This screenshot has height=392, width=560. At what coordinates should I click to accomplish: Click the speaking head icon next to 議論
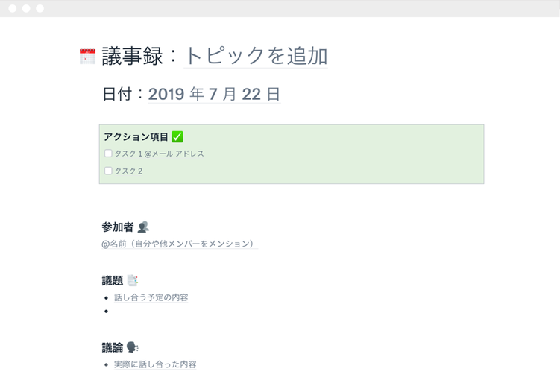pyautogui.click(x=132, y=347)
